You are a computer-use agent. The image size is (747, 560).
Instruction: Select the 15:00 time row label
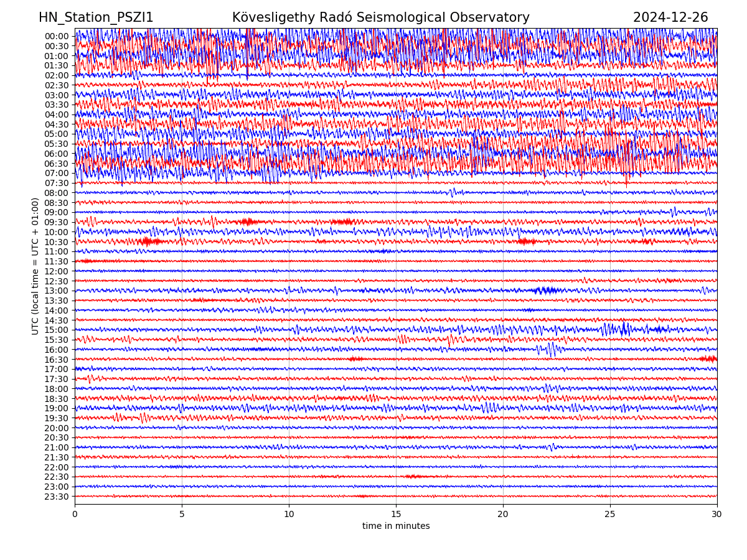pyautogui.click(x=56, y=330)
